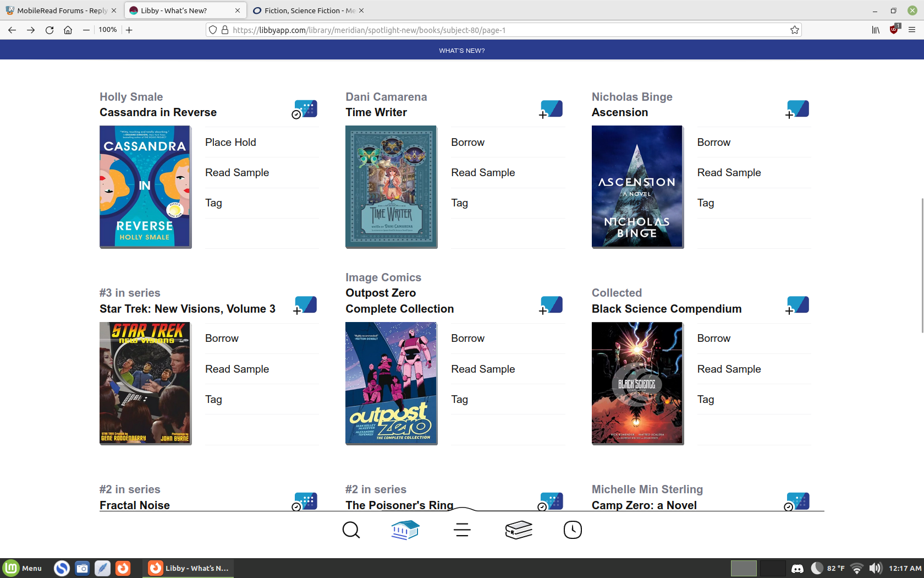Open the Linux Mint Menu button
924x578 pixels.
click(x=23, y=568)
